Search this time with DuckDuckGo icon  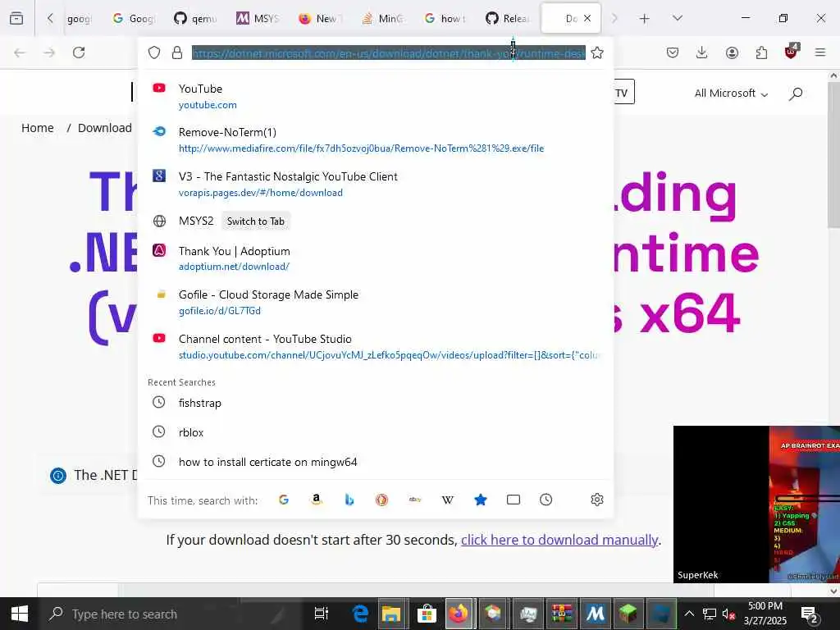[382, 500]
